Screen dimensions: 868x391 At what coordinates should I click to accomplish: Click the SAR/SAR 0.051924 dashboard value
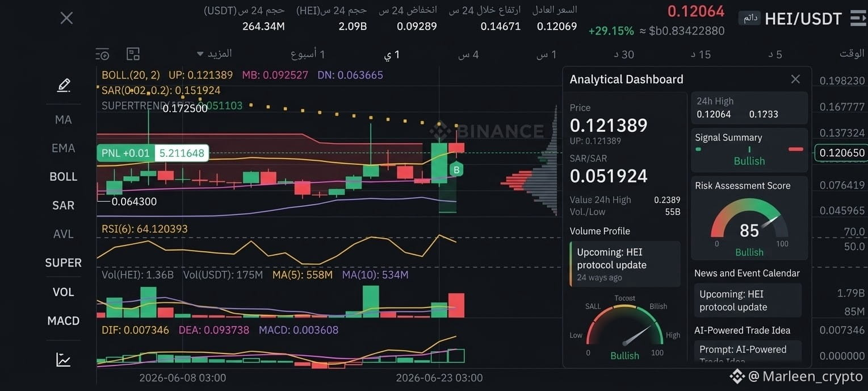tap(609, 176)
